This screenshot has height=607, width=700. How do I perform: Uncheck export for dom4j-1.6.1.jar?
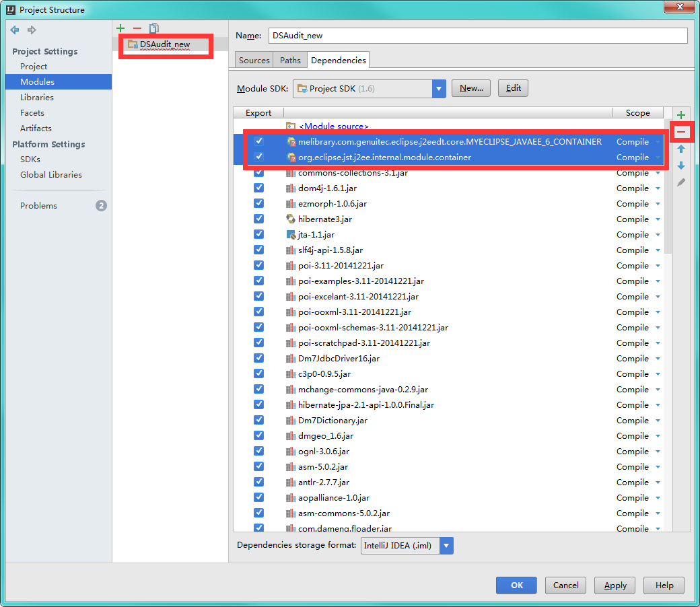click(x=259, y=188)
